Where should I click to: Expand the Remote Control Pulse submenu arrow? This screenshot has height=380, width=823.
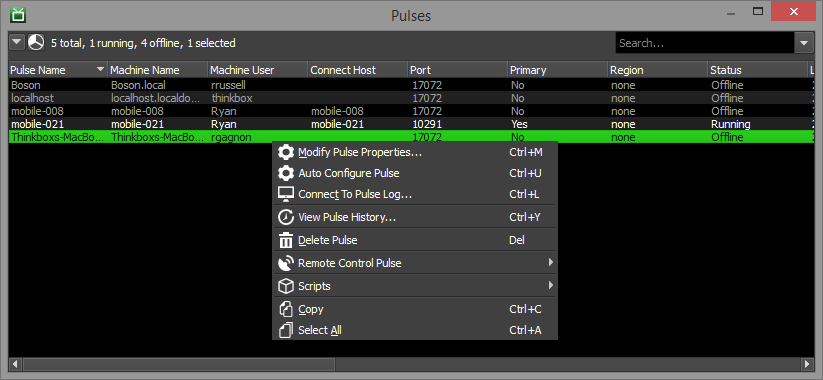coord(550,262)
